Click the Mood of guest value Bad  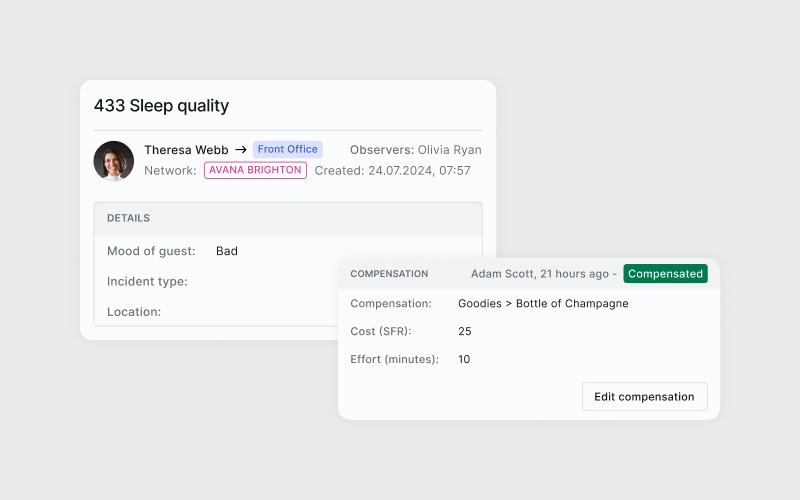(x=227, y=251)
